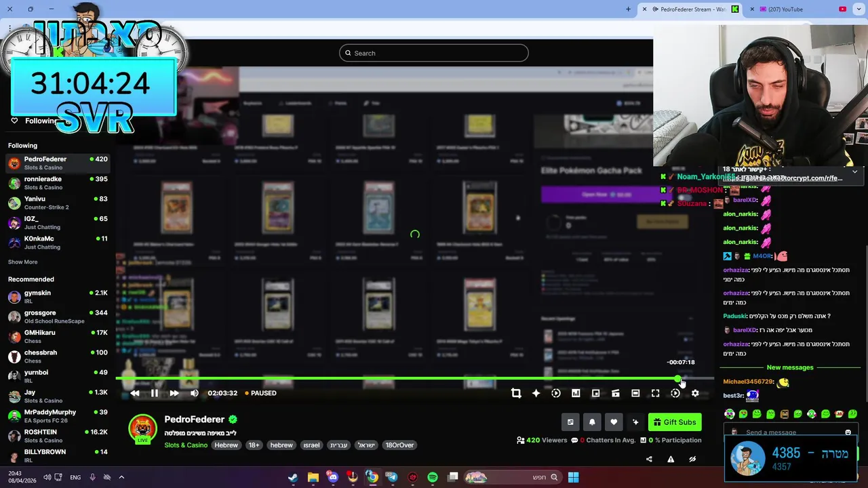
Task: Click in the Kick search field
Action: click(x=434, y=53)
